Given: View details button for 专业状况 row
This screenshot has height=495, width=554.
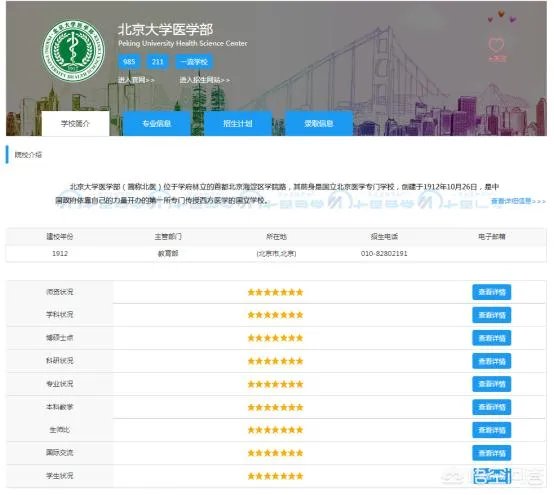Looking at the screenshot, I should (x=492, y=384).
